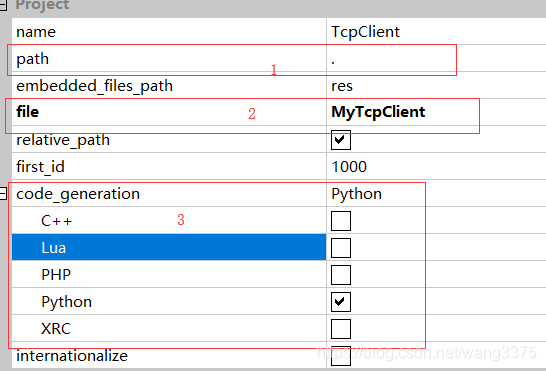
Task: Select the relative_path property label
Action: pos(63,140)
